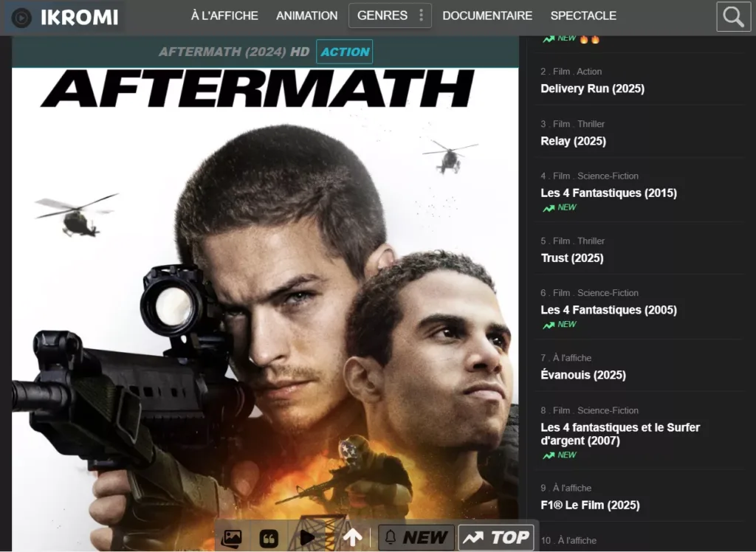
Task: Toggle the NEW bell list
Action: click(x=416, y=537)
